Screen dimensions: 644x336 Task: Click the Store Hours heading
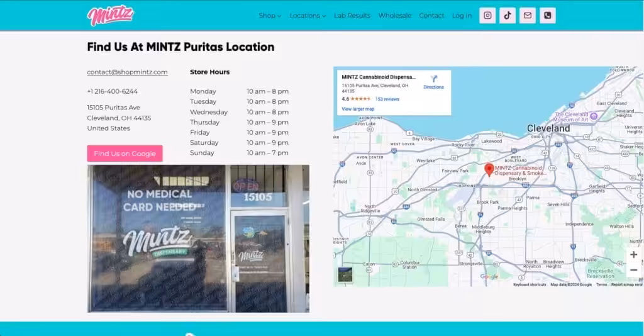pos(210,72)
